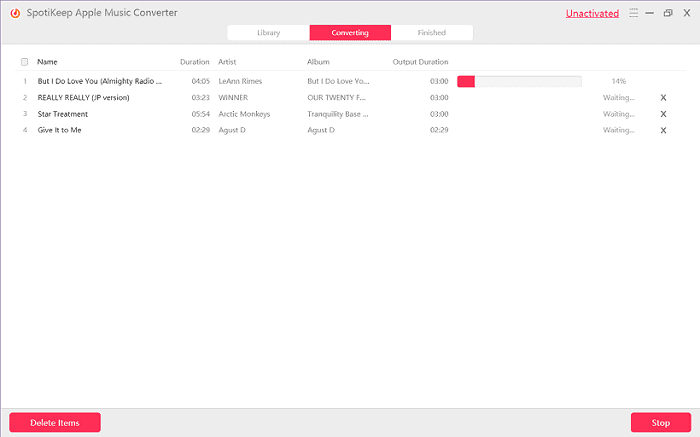700x437 pixels.
Task: Remove Give It to Me with its X
Action: tap(663, 130)
